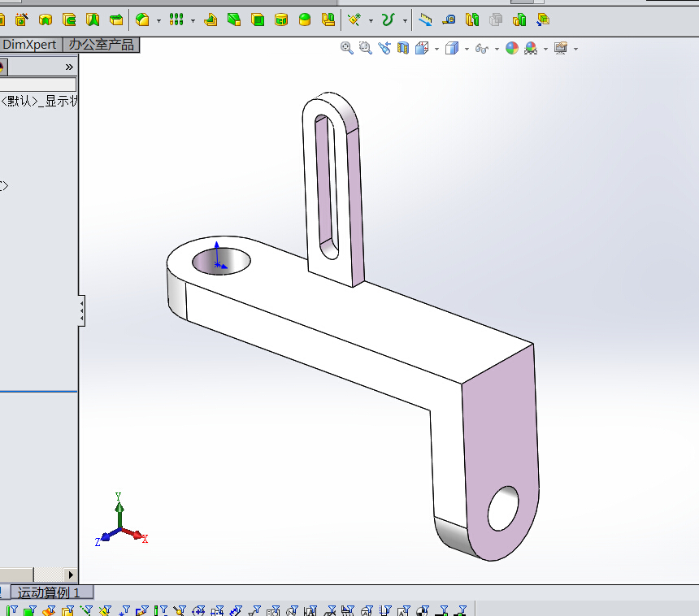This screenshot has width=699, height=616.
Task: Activate the Linear Pattern tool
Action: (x=176, y=20)
